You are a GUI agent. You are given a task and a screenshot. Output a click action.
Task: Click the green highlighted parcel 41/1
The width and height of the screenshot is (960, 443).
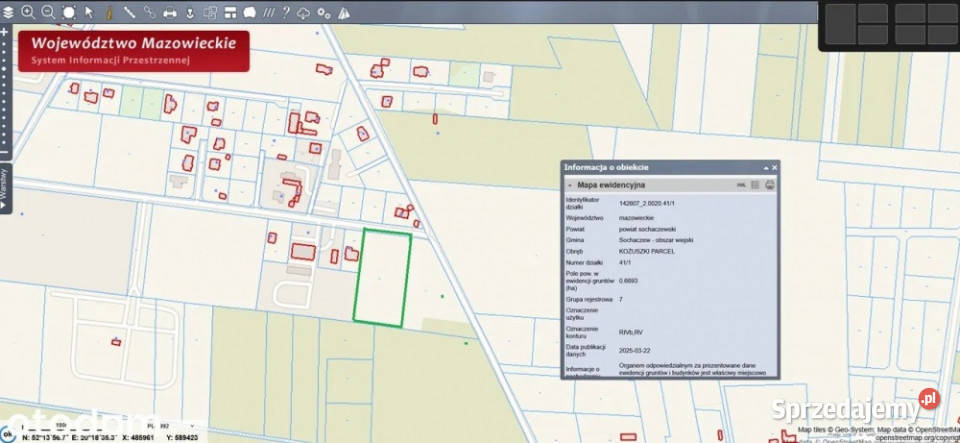(382, 278)
